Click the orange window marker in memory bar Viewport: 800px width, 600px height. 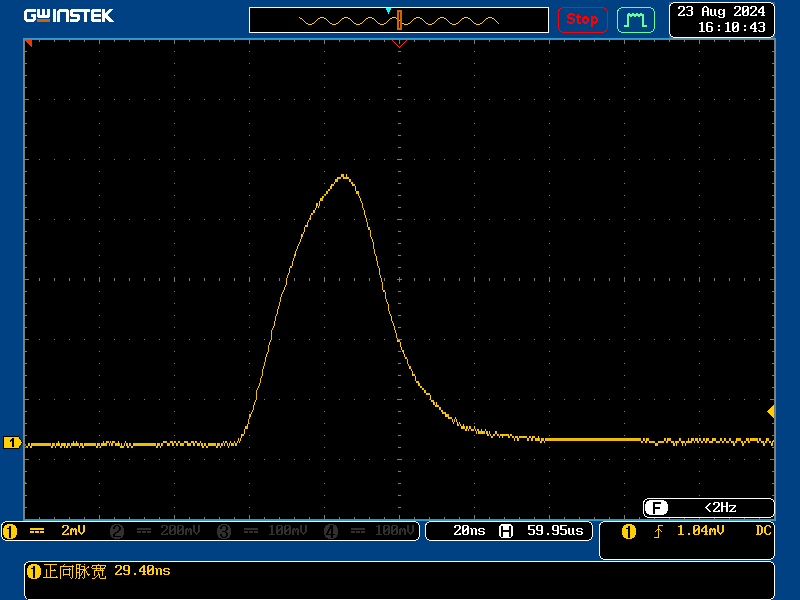[399, 20]
